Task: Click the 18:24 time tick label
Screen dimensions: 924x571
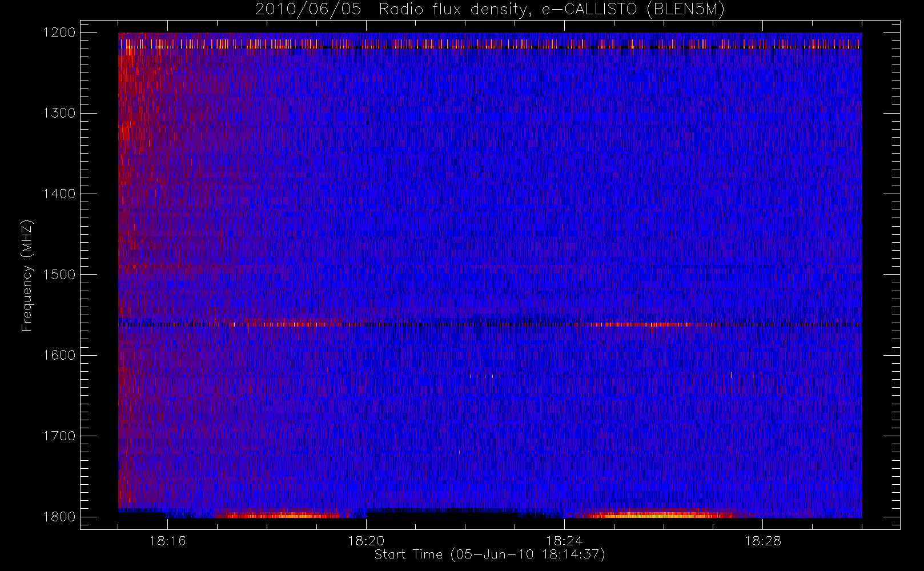Action: [564, 541]
